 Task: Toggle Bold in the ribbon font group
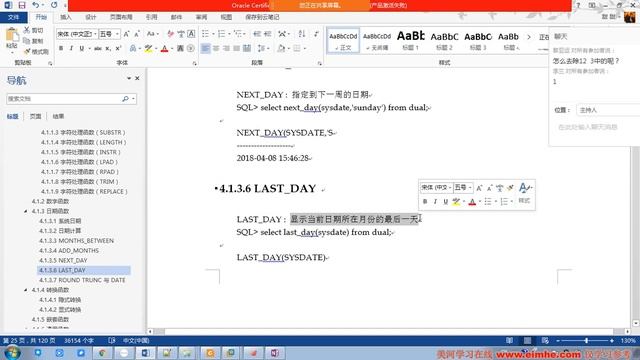click(61, 48)
